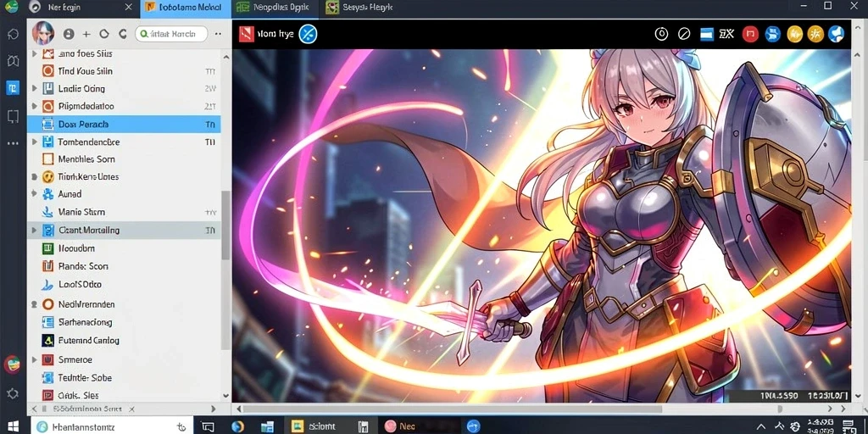This screenshot has width=868, height=434.
Task: Expand the top 'and foes Sius' row
Action: point(35,53)
